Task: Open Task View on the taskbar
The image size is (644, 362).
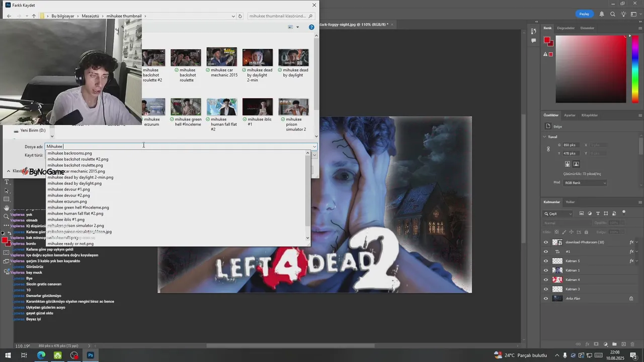Action: point(24,355)
